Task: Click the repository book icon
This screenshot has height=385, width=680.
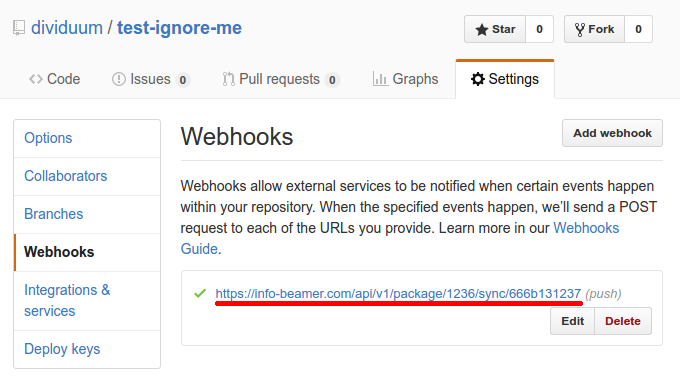Action: click(19, 28)
